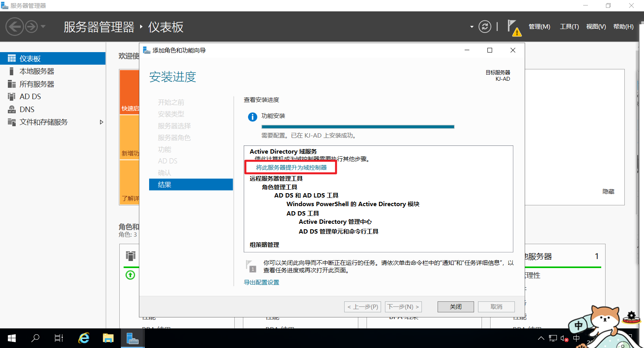Launch Internet Explorer from the taskbar
644x348 pixels.
(84, 338)
